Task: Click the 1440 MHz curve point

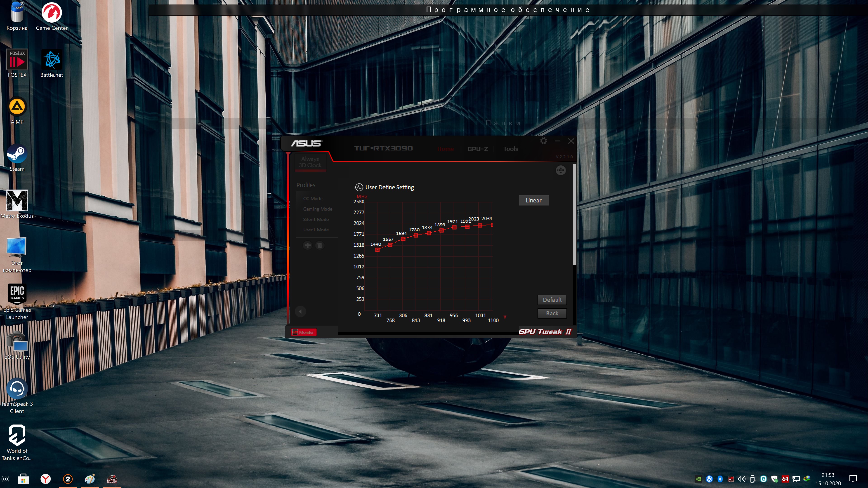Action: click(377, 250)
